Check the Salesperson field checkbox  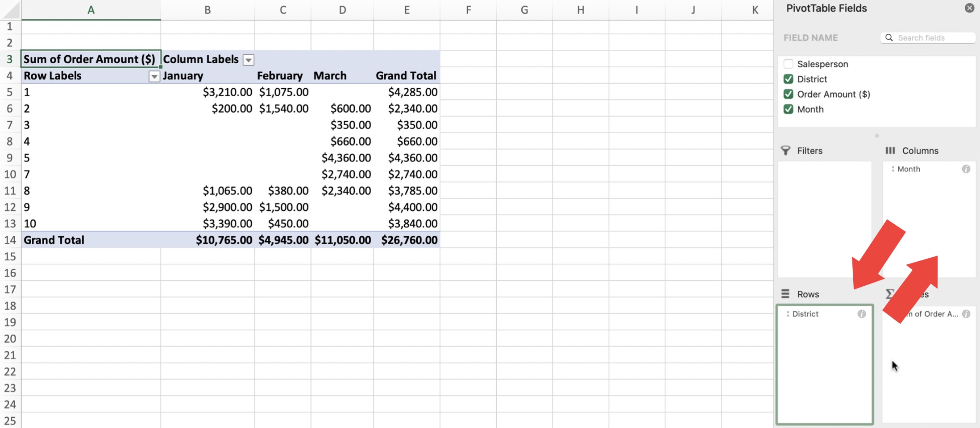[x=788, y=64]
